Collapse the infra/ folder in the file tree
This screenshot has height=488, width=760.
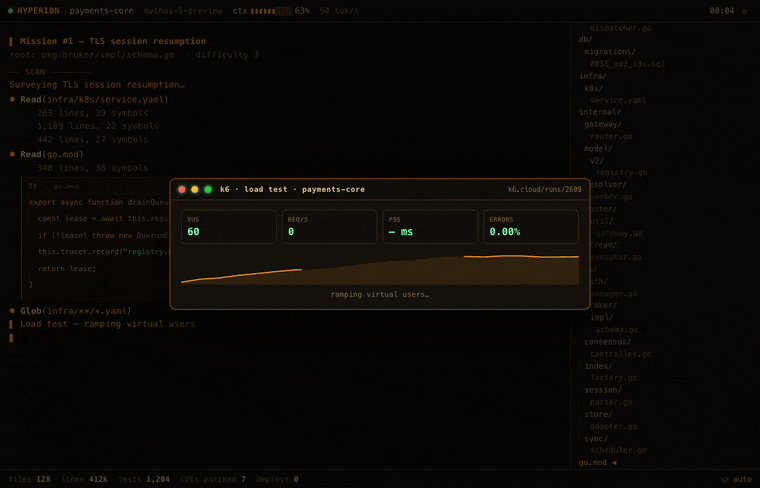click(592, 76)
